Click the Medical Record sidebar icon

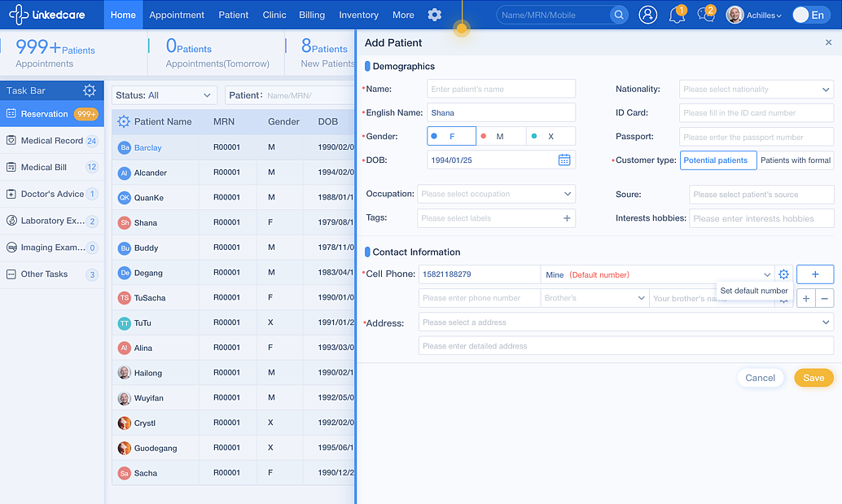11,140
